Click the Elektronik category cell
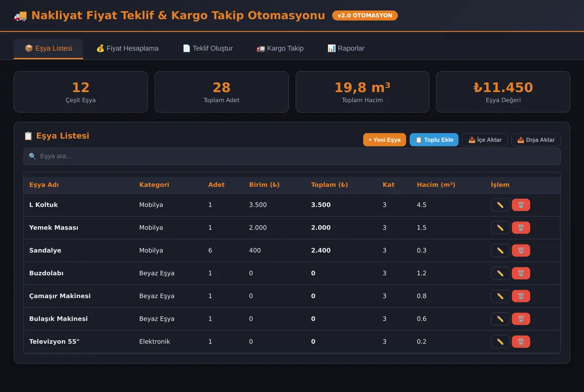Screen dimensions: 584x392 [155, 341]
